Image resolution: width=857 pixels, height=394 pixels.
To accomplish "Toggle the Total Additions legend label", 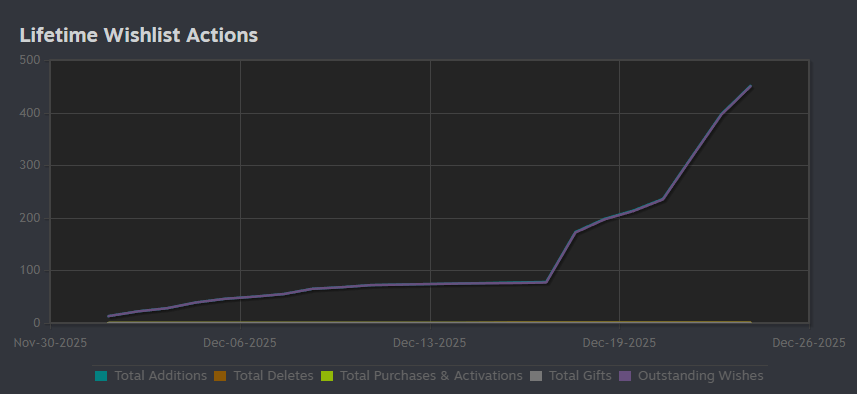I will click(161, 376).
